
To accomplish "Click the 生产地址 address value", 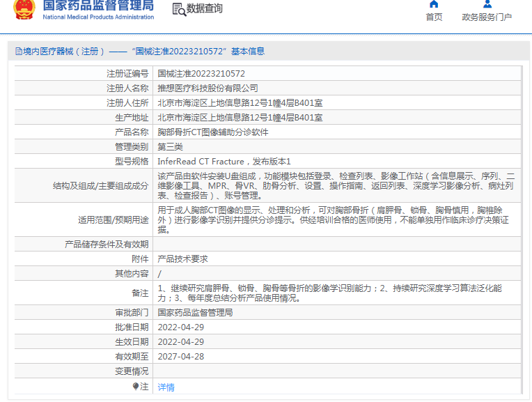I will pyautogui.click(x=240, y=118).
